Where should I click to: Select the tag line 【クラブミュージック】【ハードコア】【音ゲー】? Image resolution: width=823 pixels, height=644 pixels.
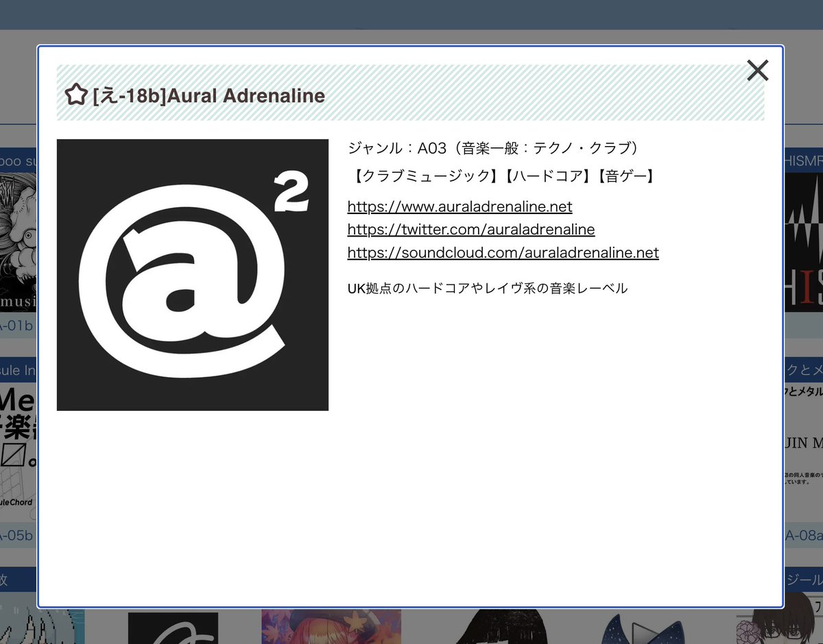click(x=503, y=176)
